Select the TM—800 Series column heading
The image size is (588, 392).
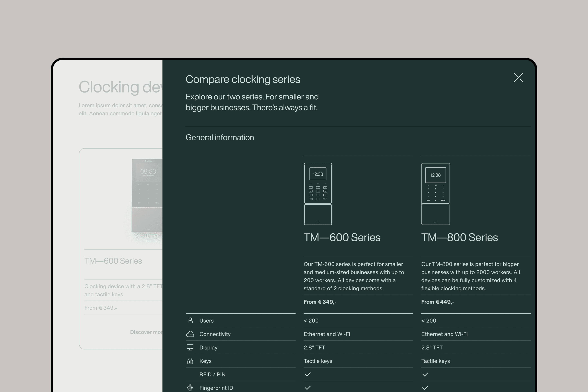[x=459, y=237]
